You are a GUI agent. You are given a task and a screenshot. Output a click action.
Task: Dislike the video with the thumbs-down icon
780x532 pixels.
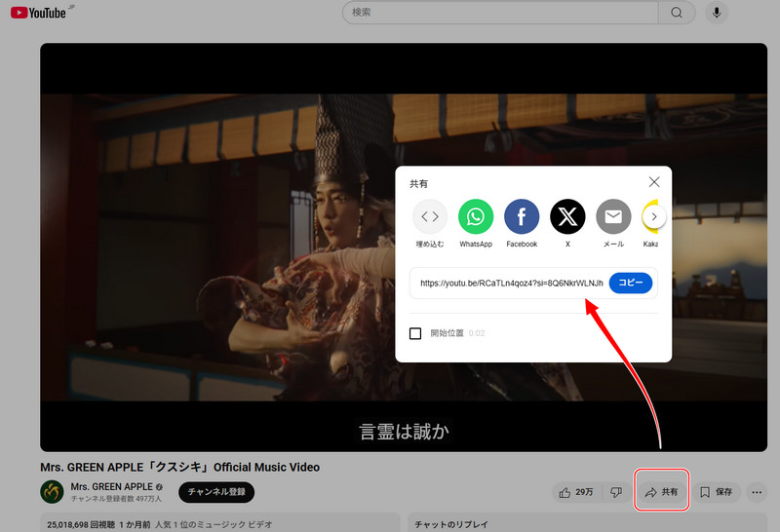coord(616,492)
